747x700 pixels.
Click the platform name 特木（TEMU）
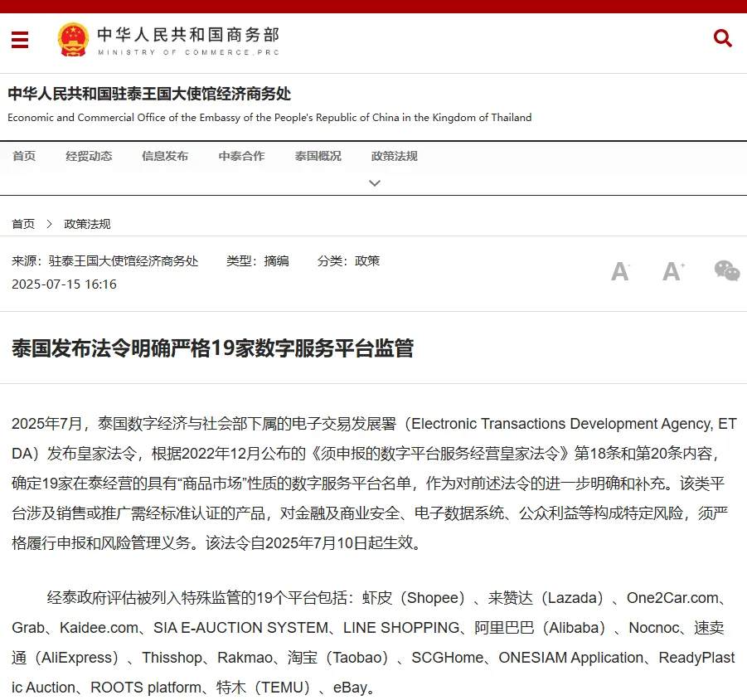263,688
